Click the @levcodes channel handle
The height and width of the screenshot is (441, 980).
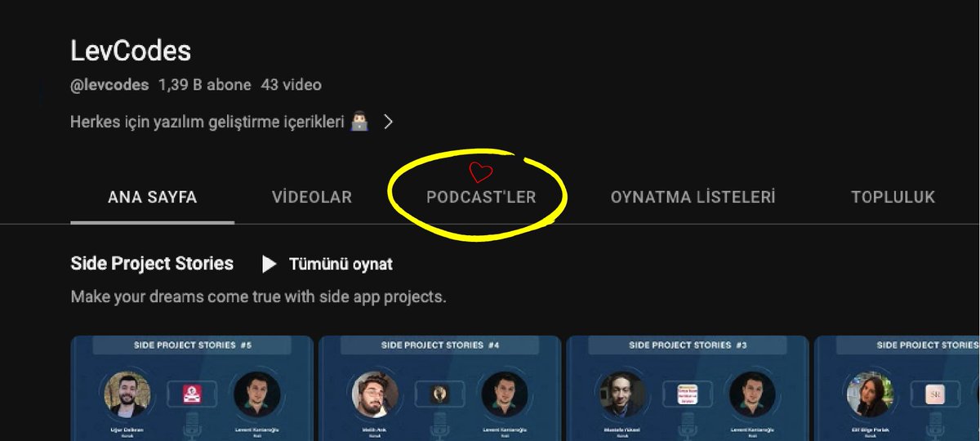[x=110, y=85]
